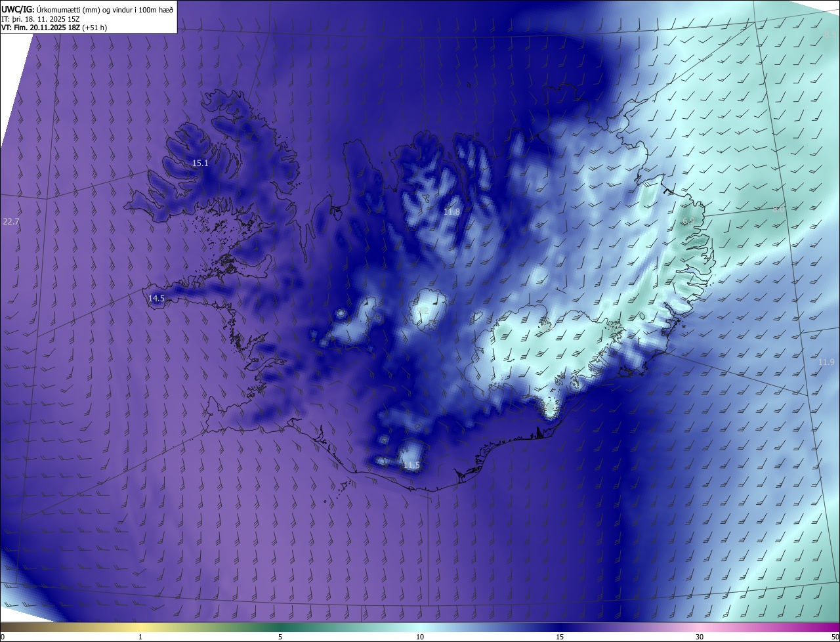The height and width of the screenshot is (642, 840).
Task: Click the '15' tick on the colour scale
Action: pos(560,637)
